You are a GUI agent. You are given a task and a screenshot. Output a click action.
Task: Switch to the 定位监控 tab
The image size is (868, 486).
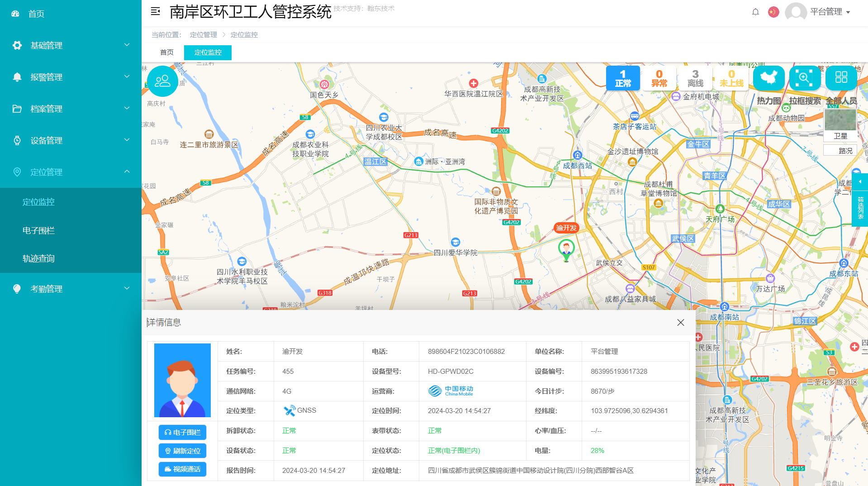click(208, 52)
